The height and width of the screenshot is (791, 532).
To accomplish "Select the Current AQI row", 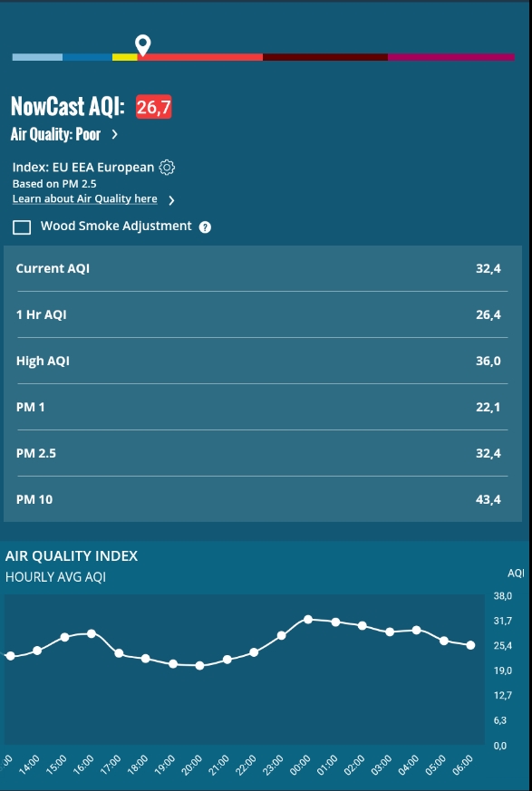I will click(x=263, y=268).
